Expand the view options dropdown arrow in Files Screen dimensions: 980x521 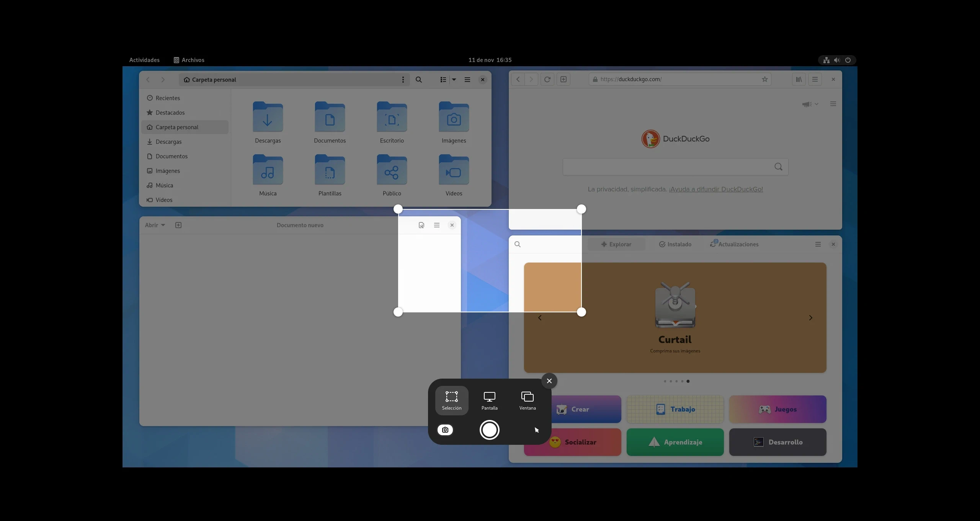(x=454, y=80)
